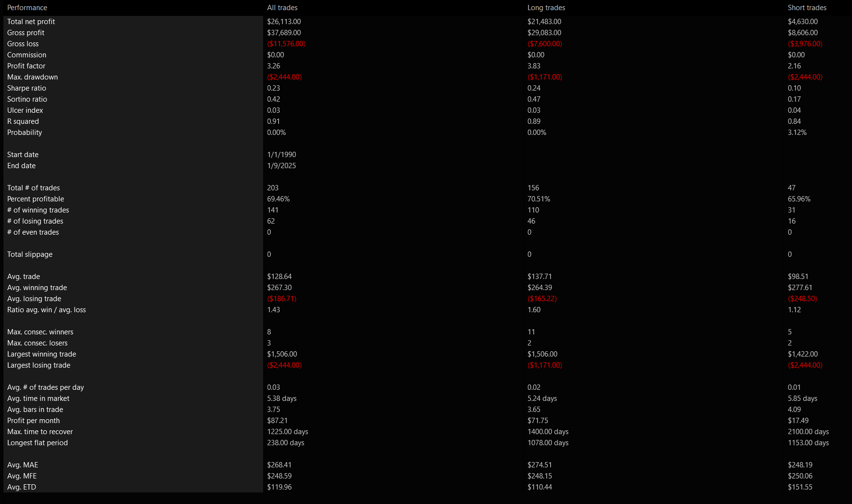This screenshot has width=852, height=504.
Task: Click the Performance column header
Action: (27, 8)
